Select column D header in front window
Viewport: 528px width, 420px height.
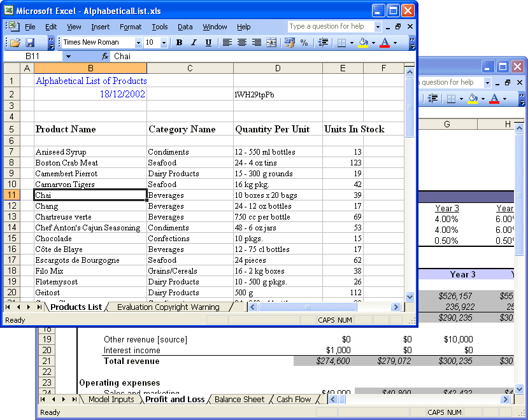coord(278,68)
